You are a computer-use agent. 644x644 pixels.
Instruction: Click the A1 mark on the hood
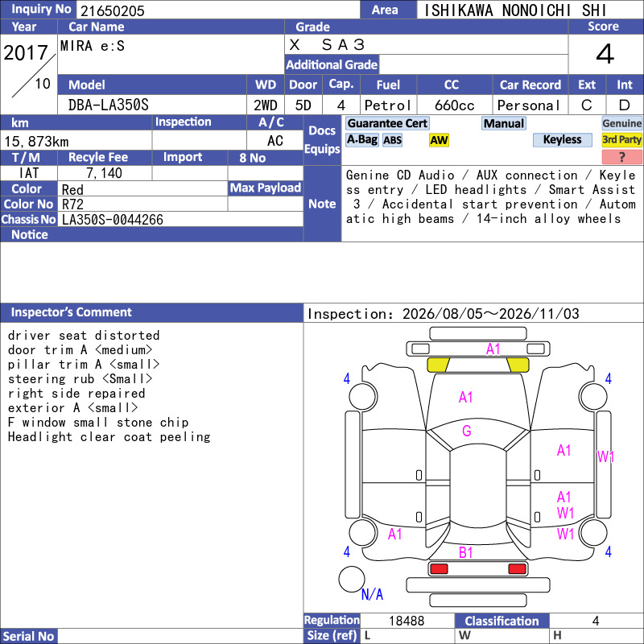(x=466, y=397)
